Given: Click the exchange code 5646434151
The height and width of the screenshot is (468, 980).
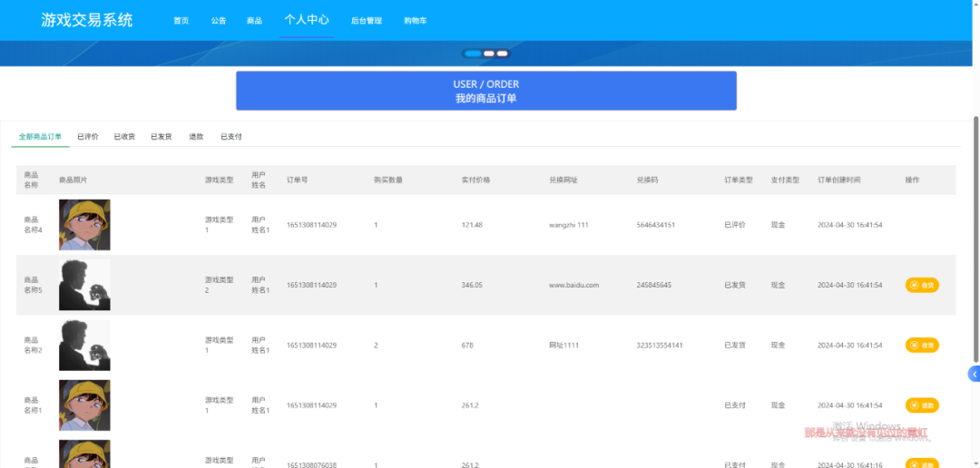Looking at the screenshot, I should [x=656, y=225].
